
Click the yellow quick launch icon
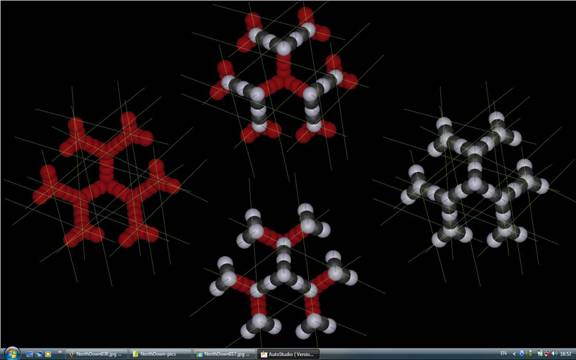pos(48,355)
